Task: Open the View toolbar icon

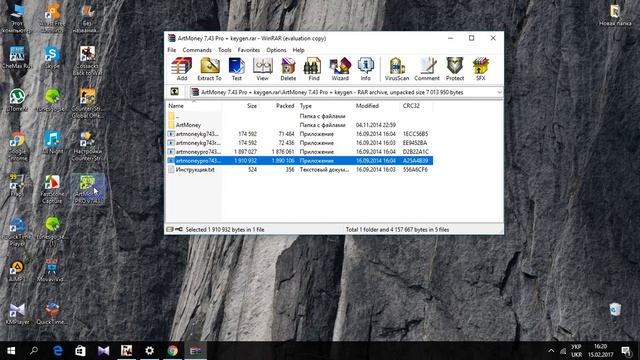Action: pos(262,69)
